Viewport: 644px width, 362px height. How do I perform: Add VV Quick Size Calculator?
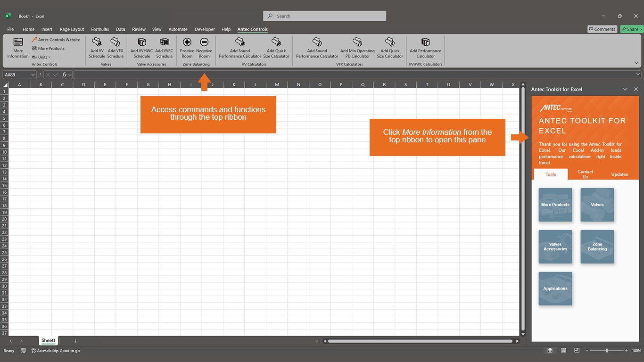(x=276, y=48)
